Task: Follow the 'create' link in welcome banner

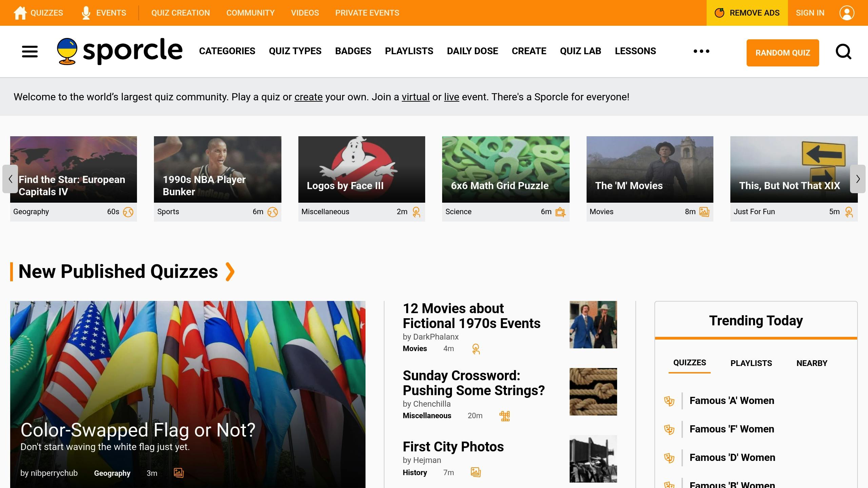Action: point(308,97)
